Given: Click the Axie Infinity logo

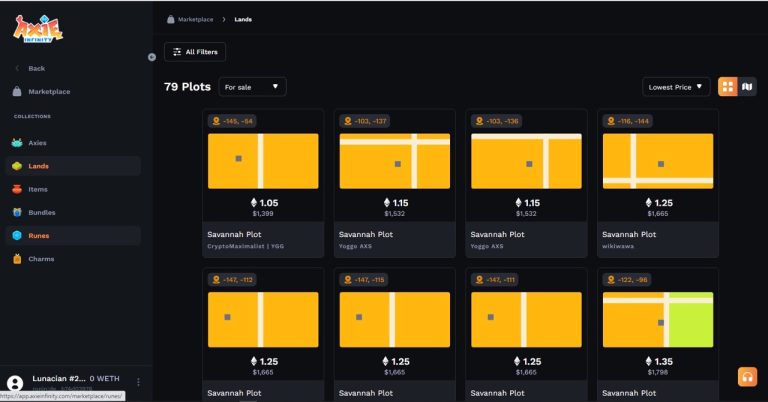Looking at the screenshot, I should tap(39, 30).
